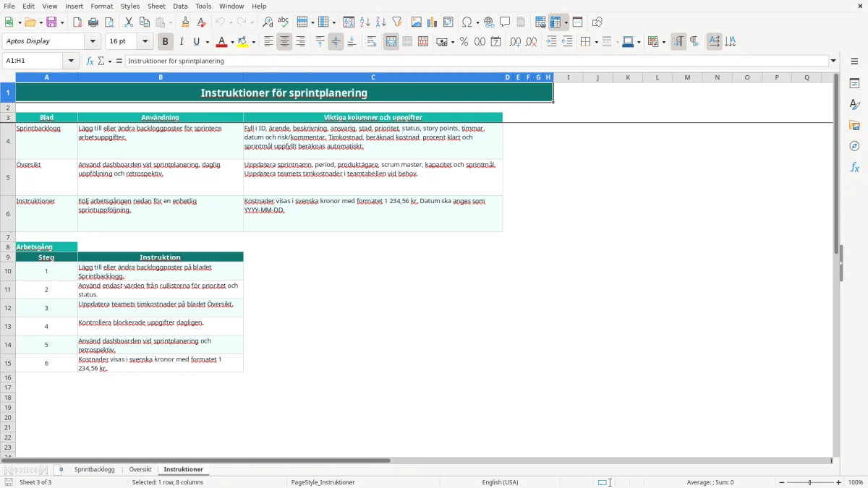
Task: Open the Sheet menu
Action: point(156,6)
